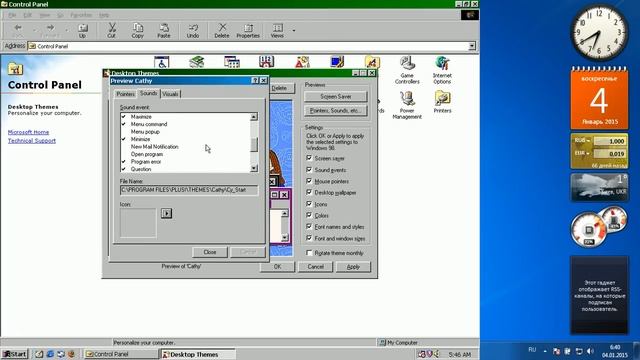
Task: Uncheck Font names and styles
Action: pyautogui.click(x=309, y=227)
